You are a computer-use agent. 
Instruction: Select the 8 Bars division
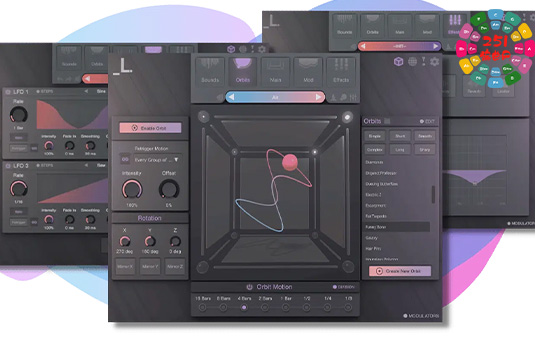223,307
